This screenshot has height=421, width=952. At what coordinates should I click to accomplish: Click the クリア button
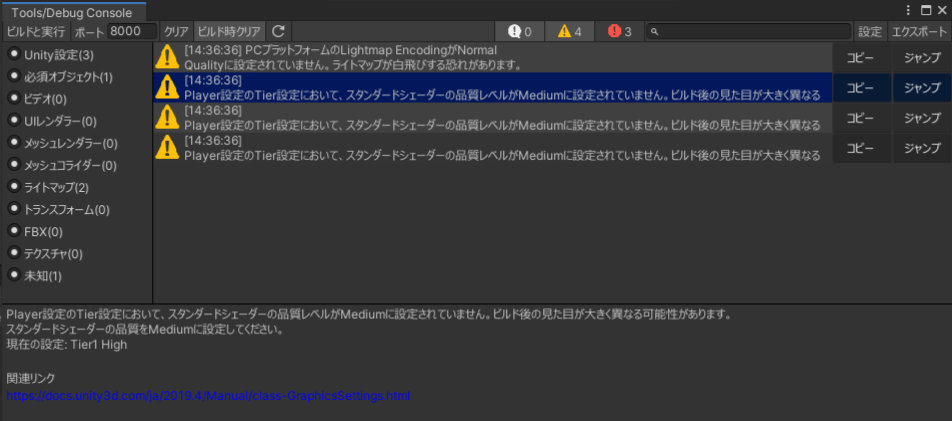pyautogui.click(x=177, y=32)
